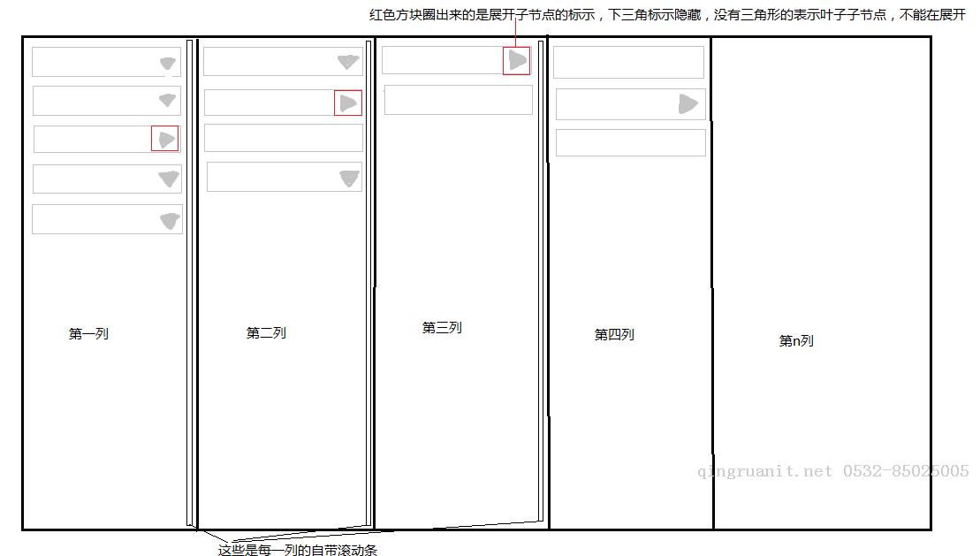Click the first row box in 第三列
The height and width of the screenshot is (556, 980).
tap(456, 61)
